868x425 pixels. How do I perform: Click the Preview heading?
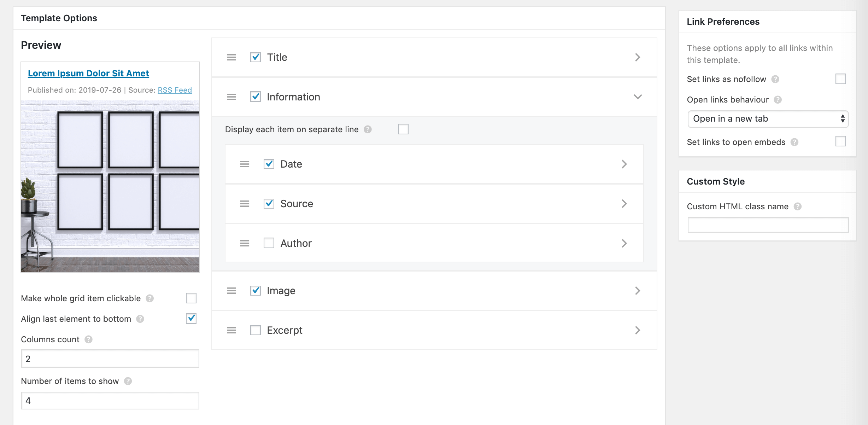pos(41,45)
